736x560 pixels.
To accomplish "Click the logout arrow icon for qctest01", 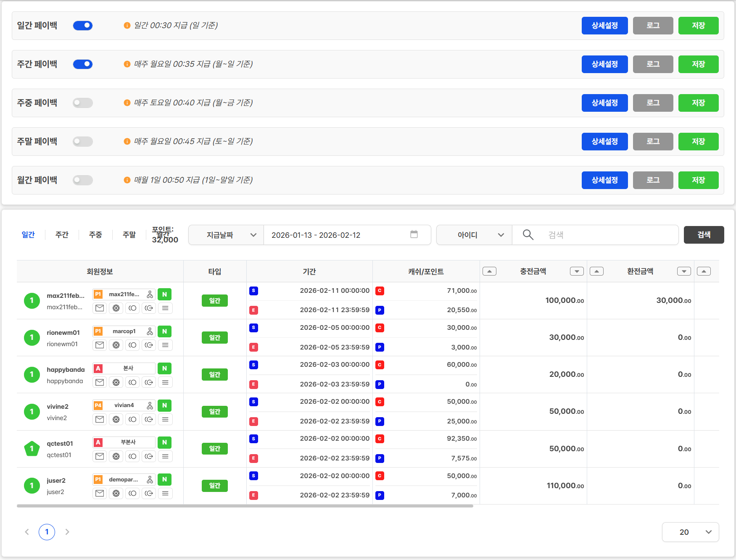I will (149, 456).
